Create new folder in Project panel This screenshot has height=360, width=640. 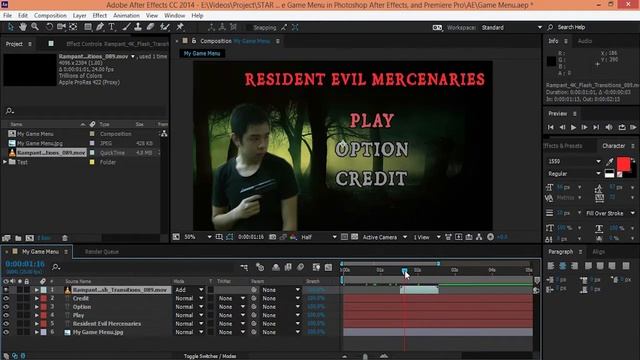(x=18, y=238)
